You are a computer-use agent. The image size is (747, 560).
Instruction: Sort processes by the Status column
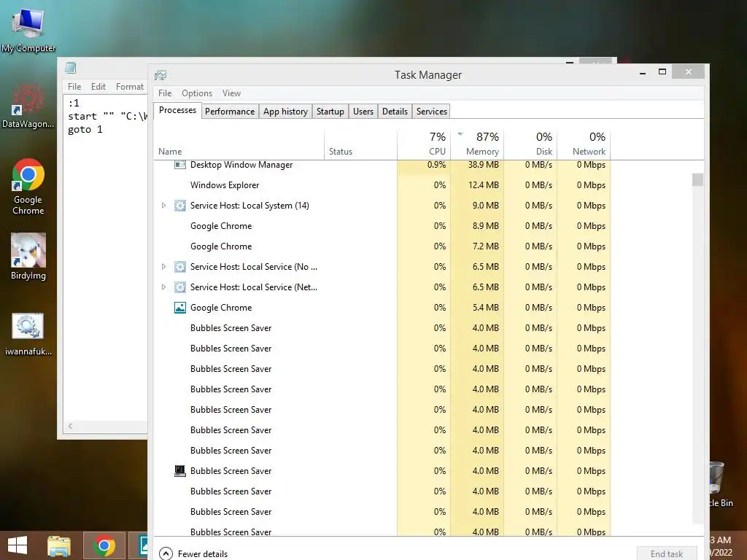360,145
